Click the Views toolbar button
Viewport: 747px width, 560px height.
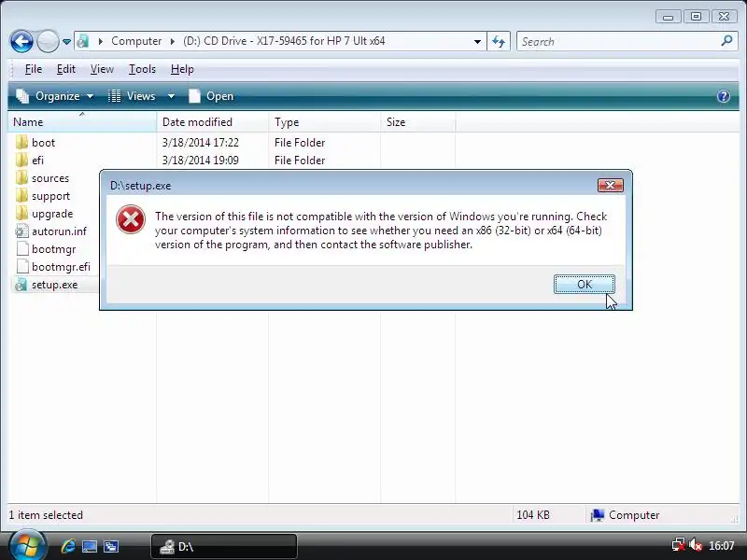(x=132, y=96)
